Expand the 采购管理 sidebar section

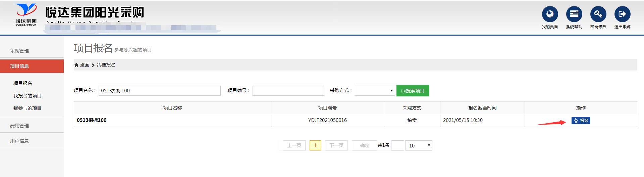(x=19, y=51)
